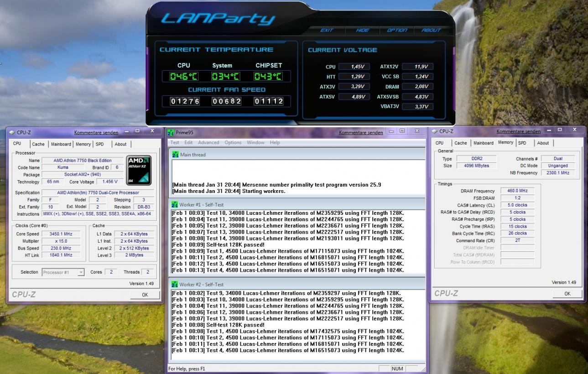Click the Specification field in CPU-Z
588x374 pixels.
[x=99, y=193]
